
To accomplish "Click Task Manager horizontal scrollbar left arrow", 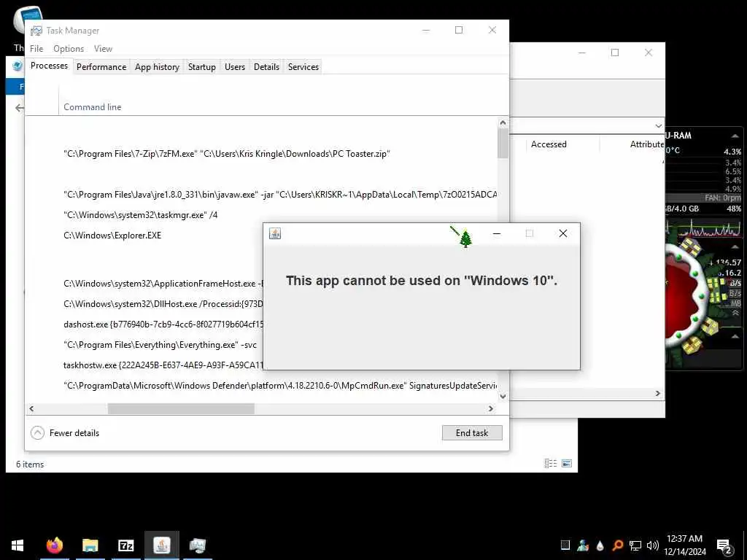I will (x=31, y=408).
